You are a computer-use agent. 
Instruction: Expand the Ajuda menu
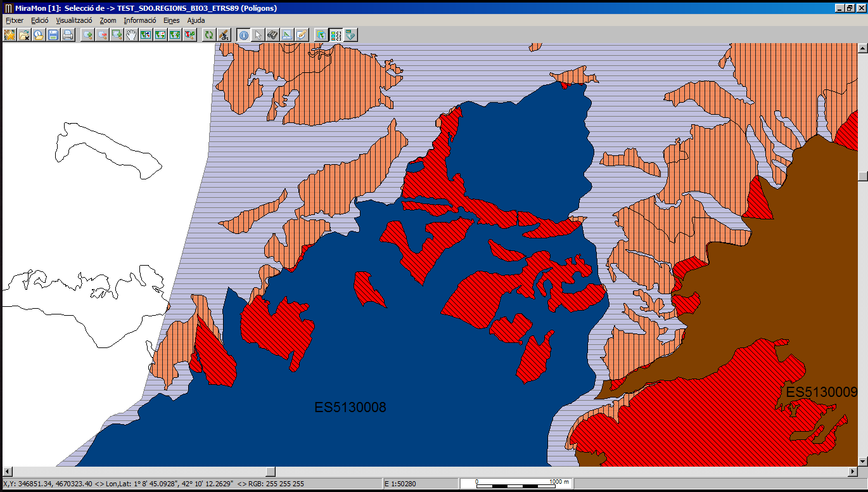pos(196,20)
